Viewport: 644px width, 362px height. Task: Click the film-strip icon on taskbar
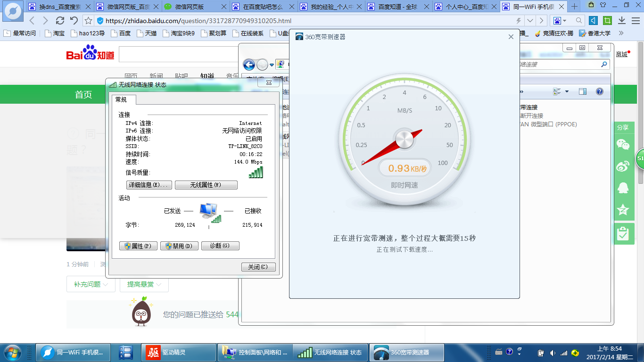tap(126, 352)
